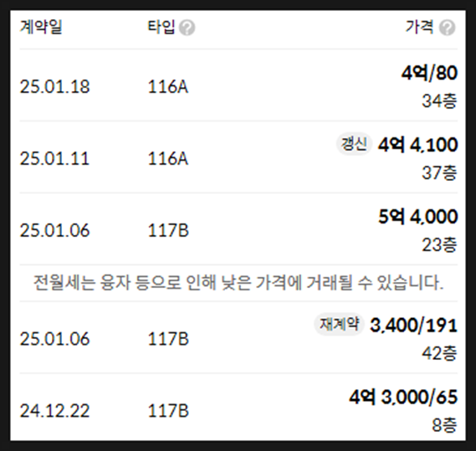The image size is (476, 451).
Task: Click the 4억 4,100 price entry
Action: (417, 145)
